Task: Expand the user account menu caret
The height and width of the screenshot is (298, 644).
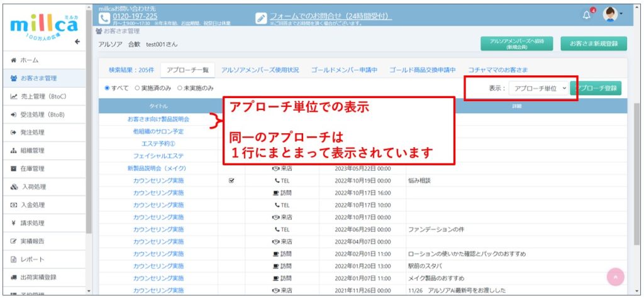Action: click(622, 14)
